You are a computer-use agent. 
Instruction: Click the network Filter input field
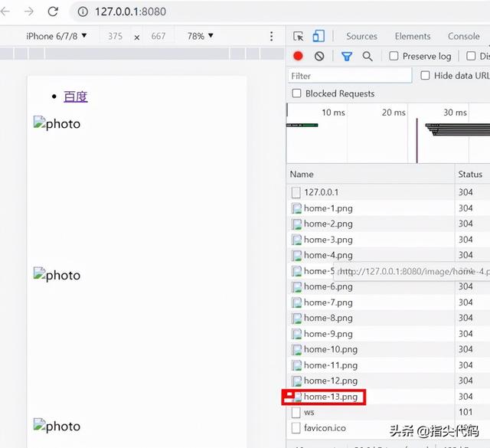349,76
